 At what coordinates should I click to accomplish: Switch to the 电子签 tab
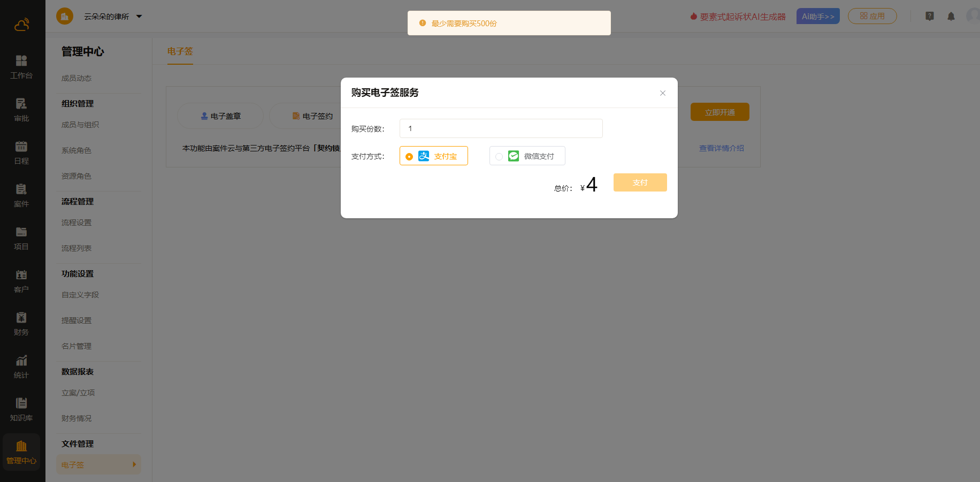(x=180, y=52)
